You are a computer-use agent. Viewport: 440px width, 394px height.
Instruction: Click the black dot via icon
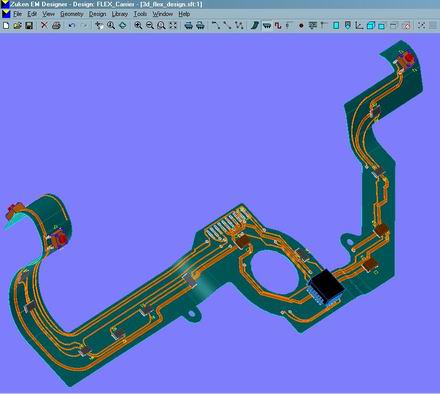(301, 25)
